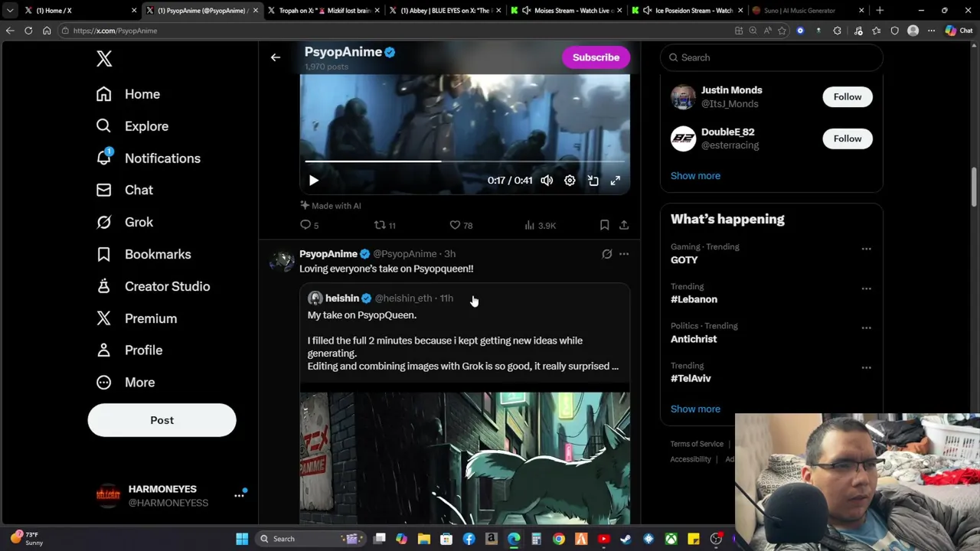This screenshot has height=551, width=980.
Task: Click the Post button
Action: tap(162, 420)
